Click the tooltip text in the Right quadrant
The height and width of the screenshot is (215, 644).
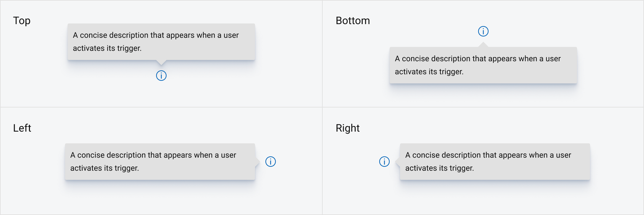tap(495, 162)
